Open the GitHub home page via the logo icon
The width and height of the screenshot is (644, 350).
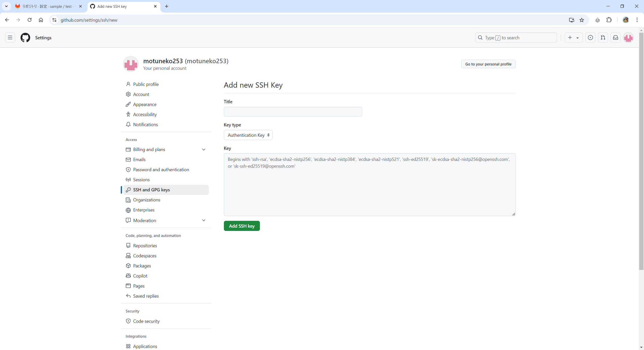[25, 38]
